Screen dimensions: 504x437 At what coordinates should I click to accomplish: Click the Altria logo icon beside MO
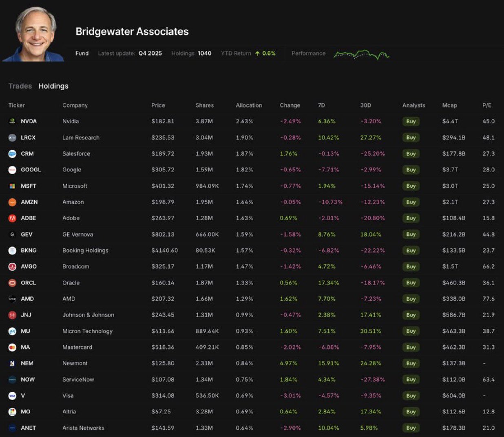12,412
